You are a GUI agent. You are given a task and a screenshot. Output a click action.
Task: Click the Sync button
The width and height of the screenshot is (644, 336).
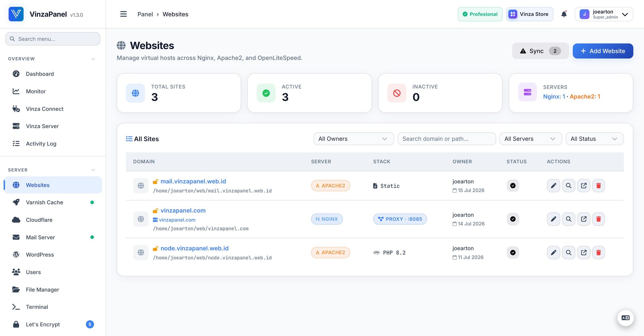tap(540, 51)
